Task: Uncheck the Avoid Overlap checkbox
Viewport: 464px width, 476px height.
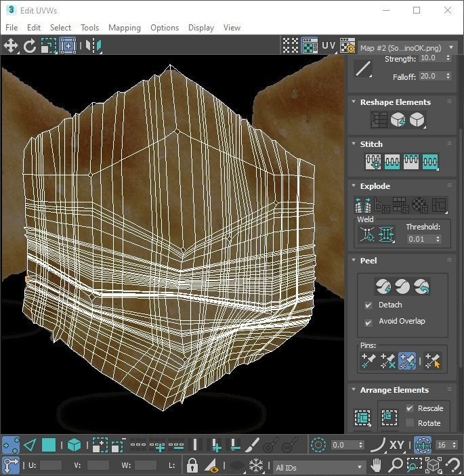Action: tap(368, 323)
